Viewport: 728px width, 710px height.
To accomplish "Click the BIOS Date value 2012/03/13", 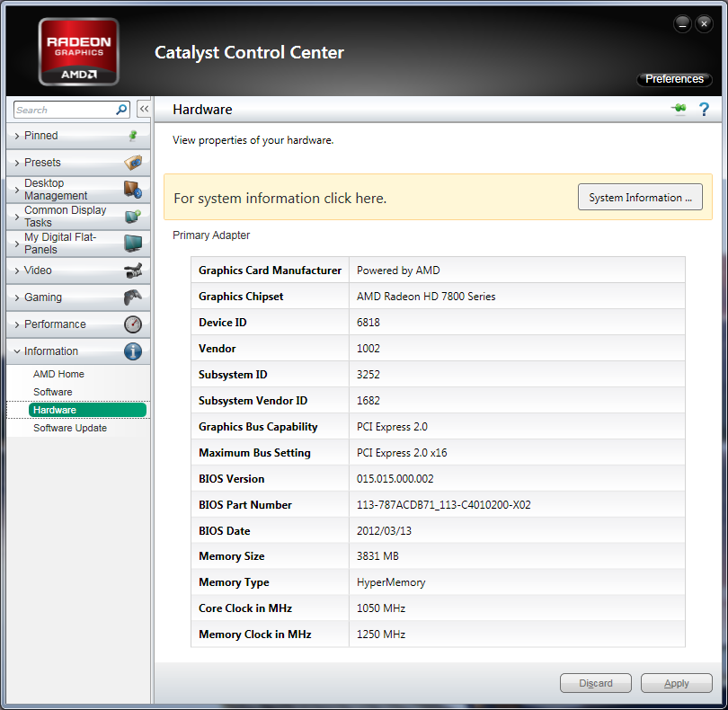I will [x=384, y=531].
